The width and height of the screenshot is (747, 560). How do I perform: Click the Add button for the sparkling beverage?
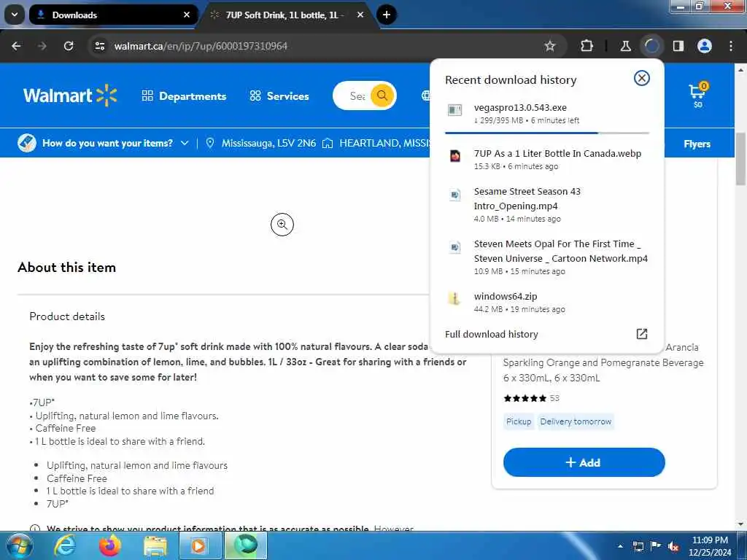584,462
